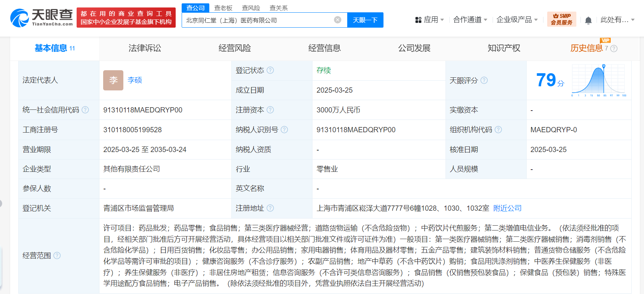Expand the 合作通道 dropdown

[x=470, y=20]
